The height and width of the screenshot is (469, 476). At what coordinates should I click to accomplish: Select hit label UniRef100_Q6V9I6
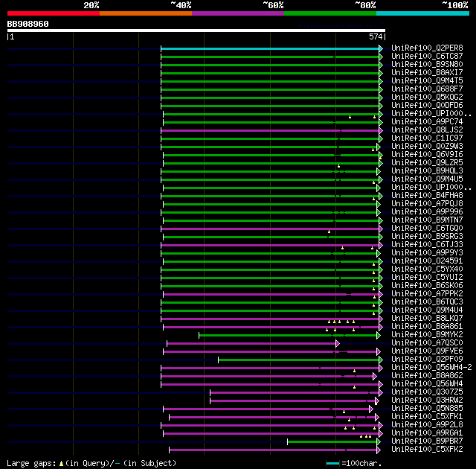427,155
